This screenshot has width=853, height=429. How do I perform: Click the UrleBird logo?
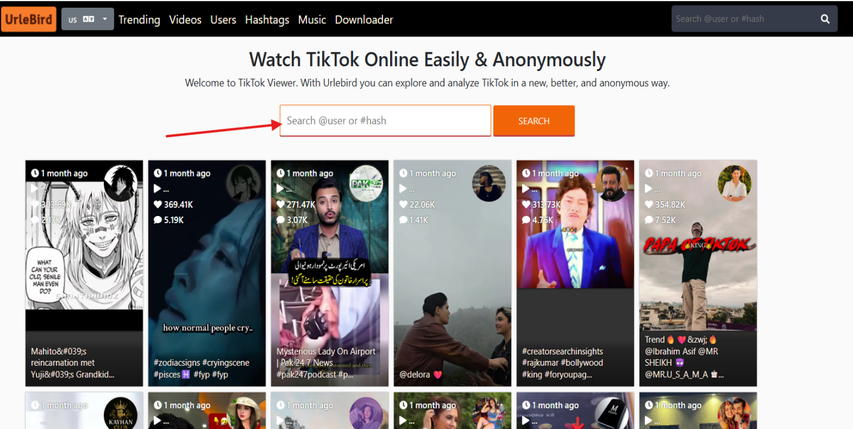[x=29, y=19]
